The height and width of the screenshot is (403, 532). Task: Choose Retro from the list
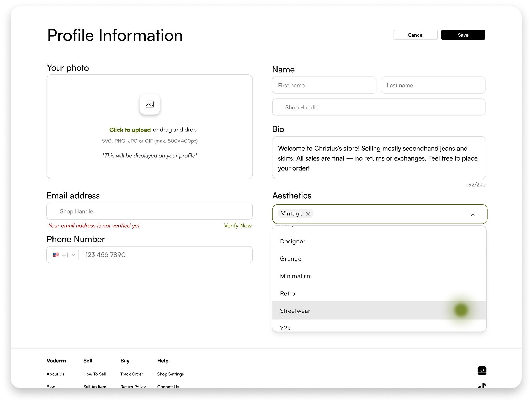coord(288,294)
